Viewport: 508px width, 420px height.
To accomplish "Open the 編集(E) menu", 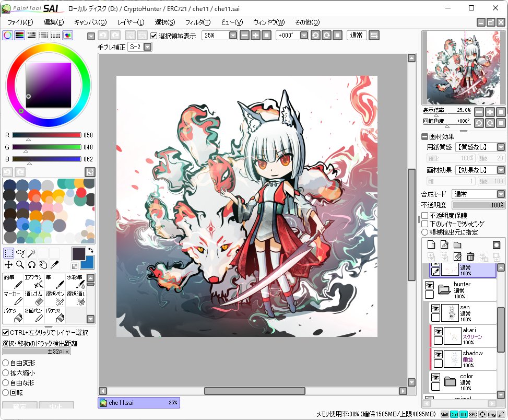I will [x=54, y=22].
